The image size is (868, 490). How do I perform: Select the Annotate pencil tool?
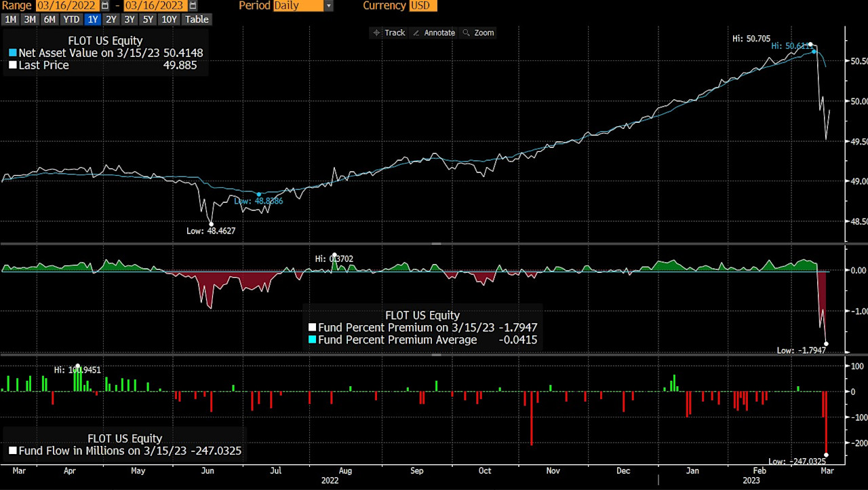click(x=433, y=33)
